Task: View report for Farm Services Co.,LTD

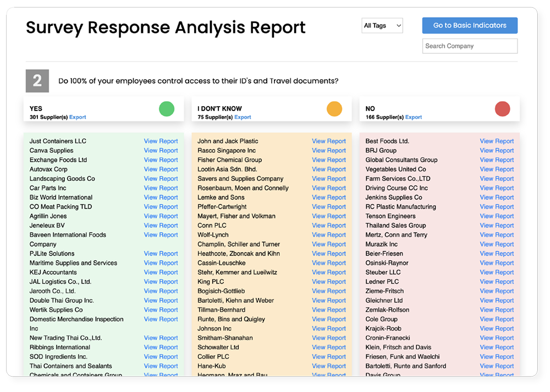Action: [497, 179]
